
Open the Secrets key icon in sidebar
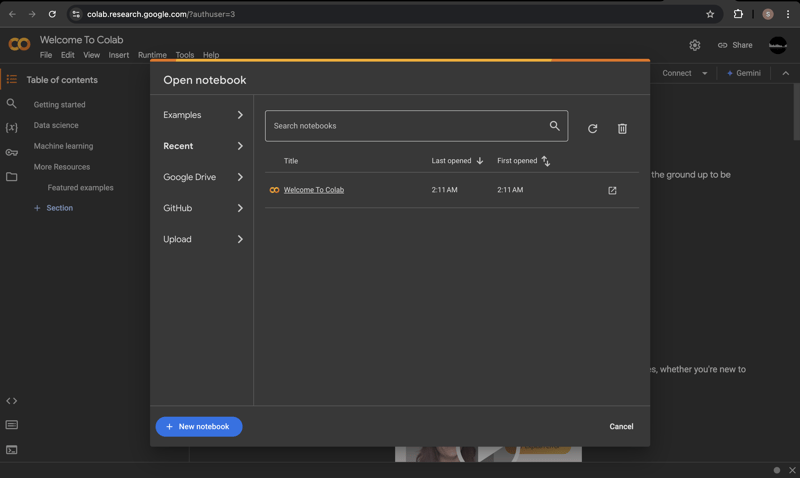pos(12,153)
